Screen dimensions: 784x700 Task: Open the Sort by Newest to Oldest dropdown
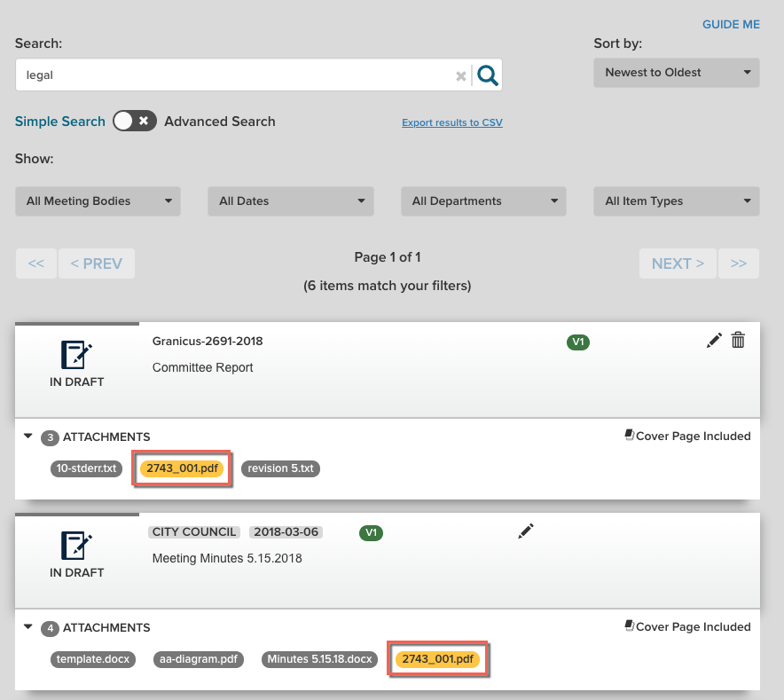[676, 73]
